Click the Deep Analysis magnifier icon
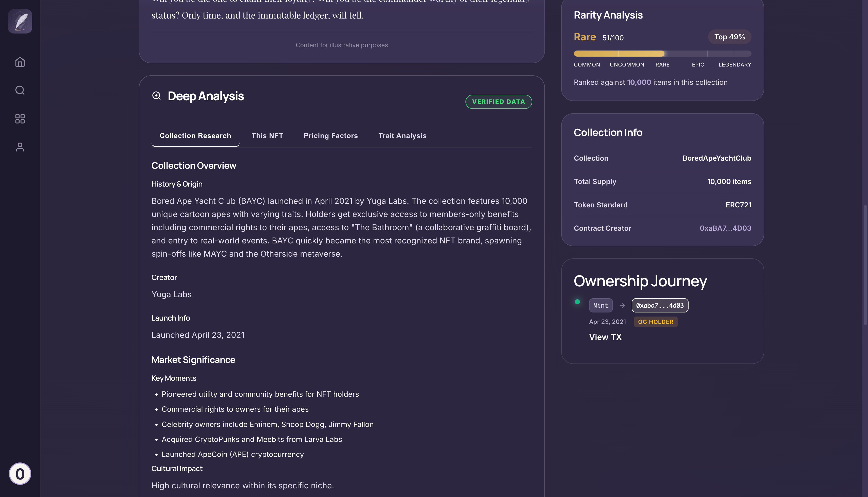This screenshot has height=497, width=868. coord(157,96)
